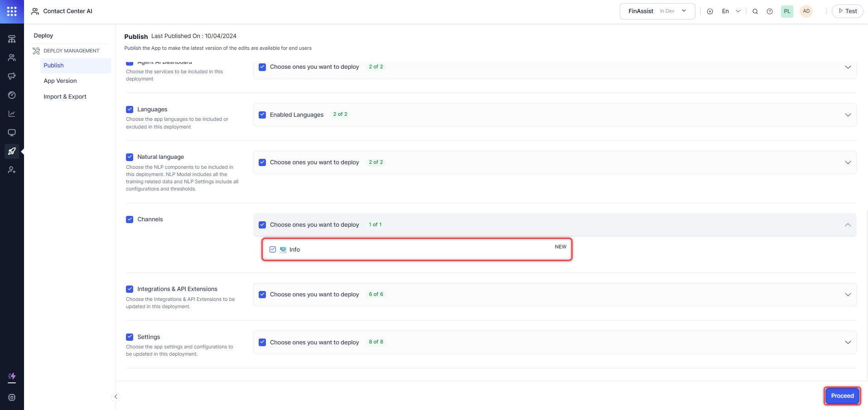The image size is (868, 410).
Task: Collapse the Deploy side panel arrow
Action: point(116,397)
